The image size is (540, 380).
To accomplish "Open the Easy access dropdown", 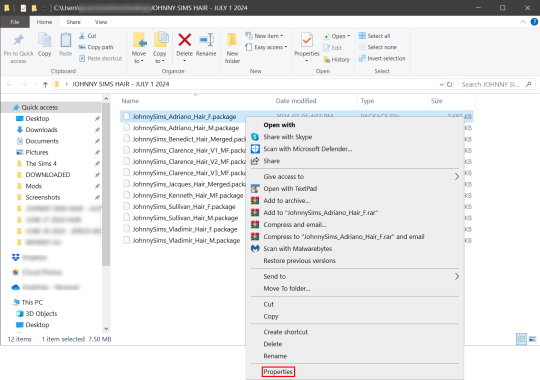I will [266, 47].
